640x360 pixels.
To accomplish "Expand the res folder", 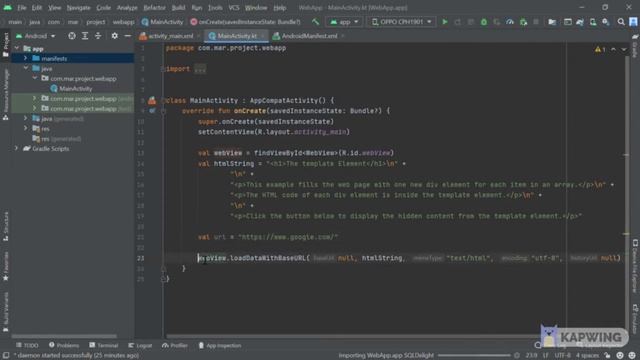I will (x=26, y=129).
